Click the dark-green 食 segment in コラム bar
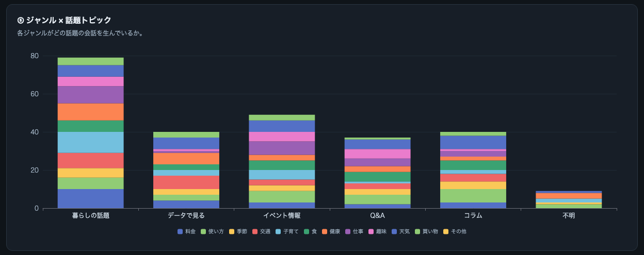Viewport: 644px width, 255px height. pos(473,165)
